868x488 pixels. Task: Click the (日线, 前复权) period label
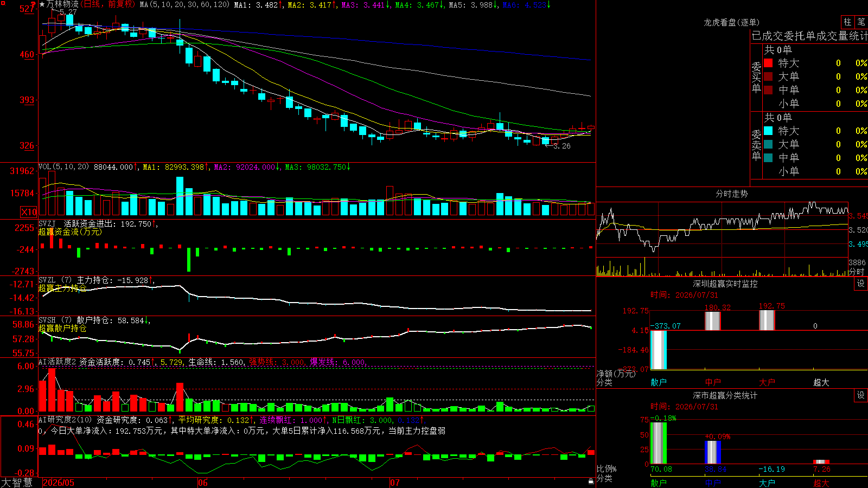(108, 4)
